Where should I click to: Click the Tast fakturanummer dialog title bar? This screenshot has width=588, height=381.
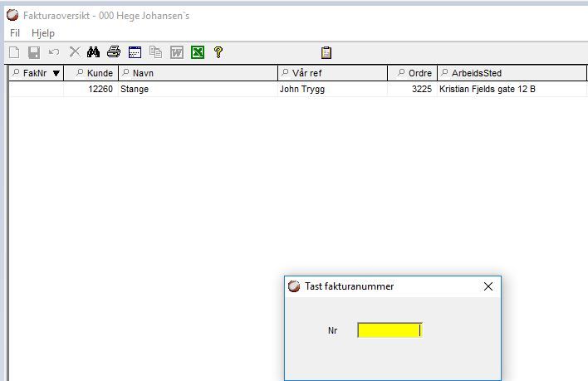coord(393,286)
